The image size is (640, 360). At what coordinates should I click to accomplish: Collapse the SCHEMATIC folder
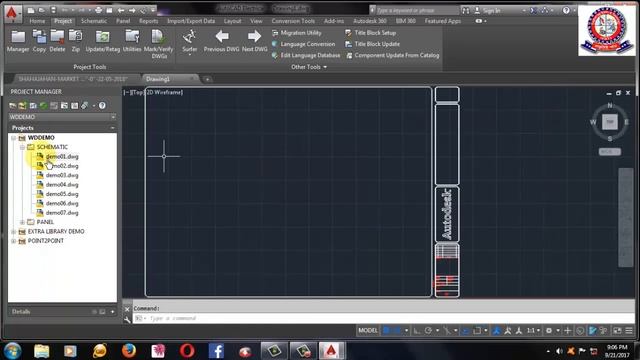tap(22, 147)
